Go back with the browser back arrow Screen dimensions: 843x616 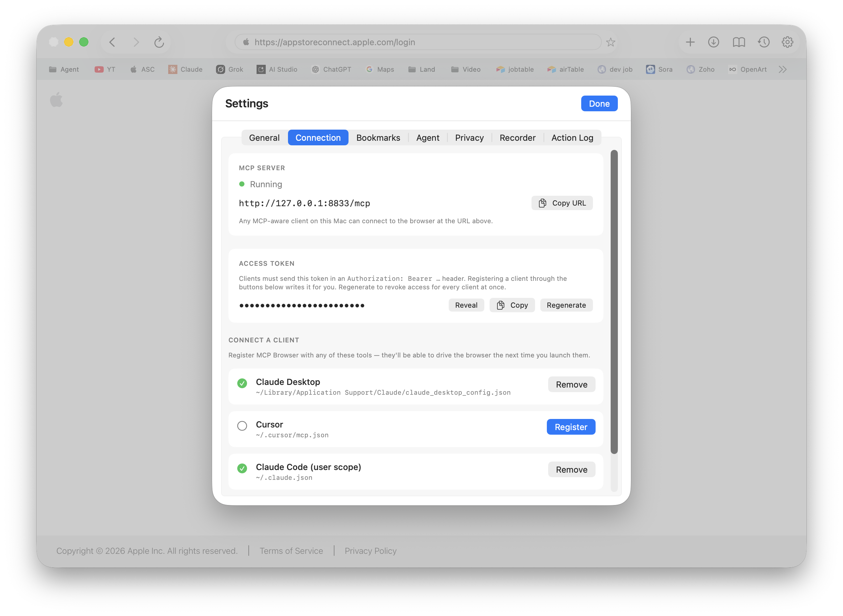(x=112, y=42)
